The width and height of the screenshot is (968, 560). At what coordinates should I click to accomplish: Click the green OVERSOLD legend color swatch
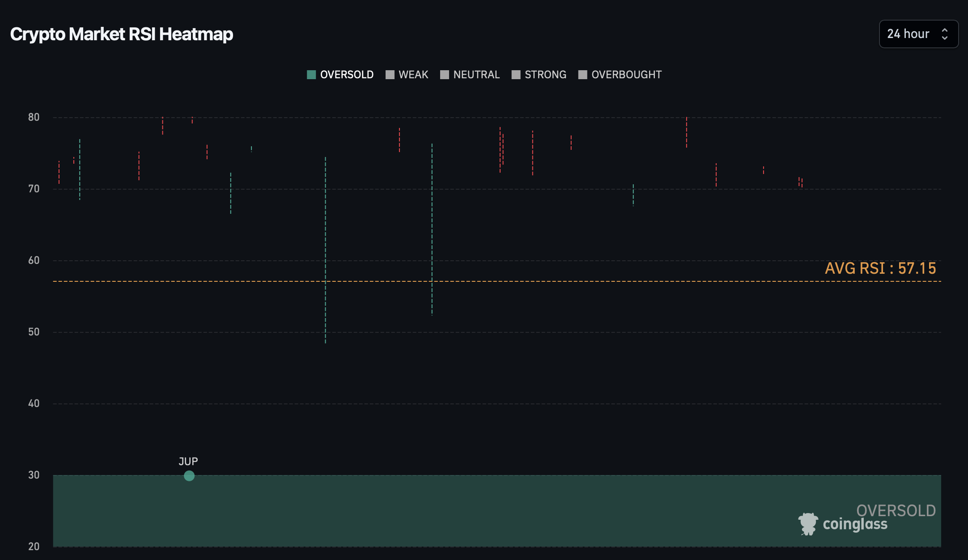311,75
